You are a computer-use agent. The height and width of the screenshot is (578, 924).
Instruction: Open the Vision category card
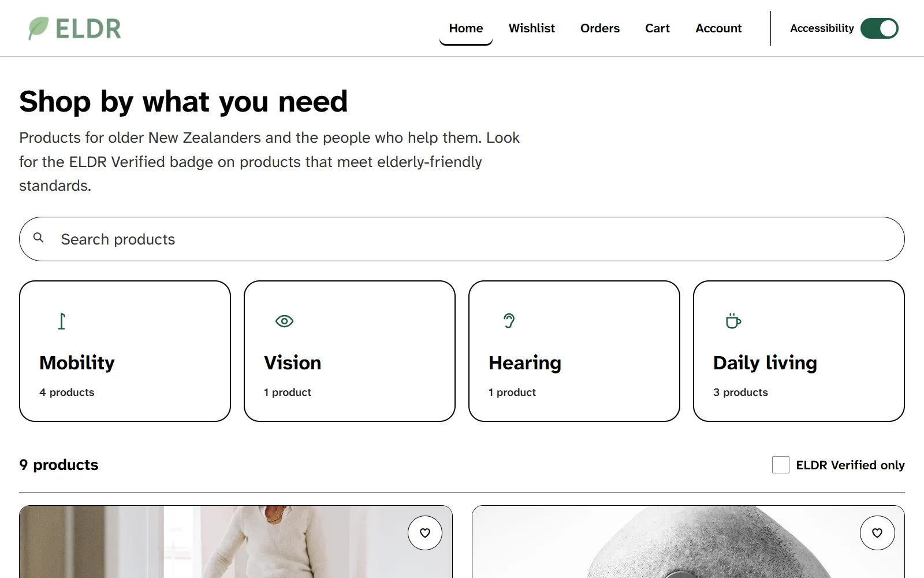(349, 351)
